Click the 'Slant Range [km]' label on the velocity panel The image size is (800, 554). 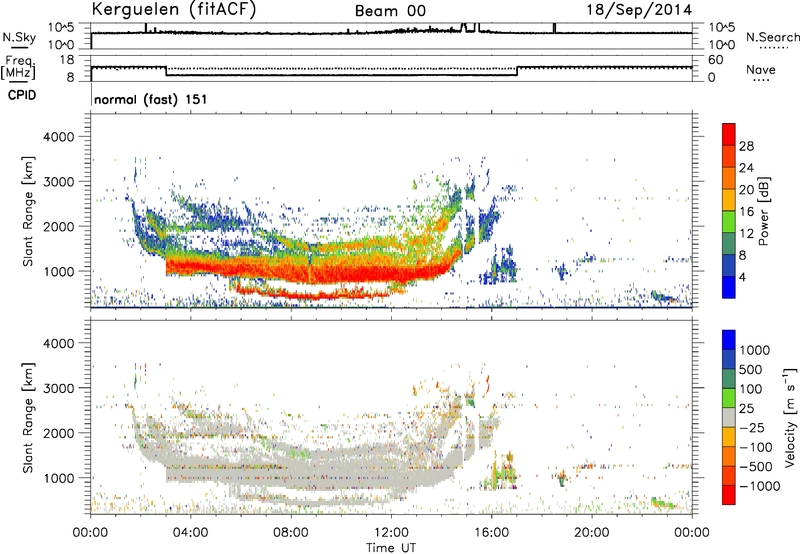pyautogui.click(x=28, y=418)
